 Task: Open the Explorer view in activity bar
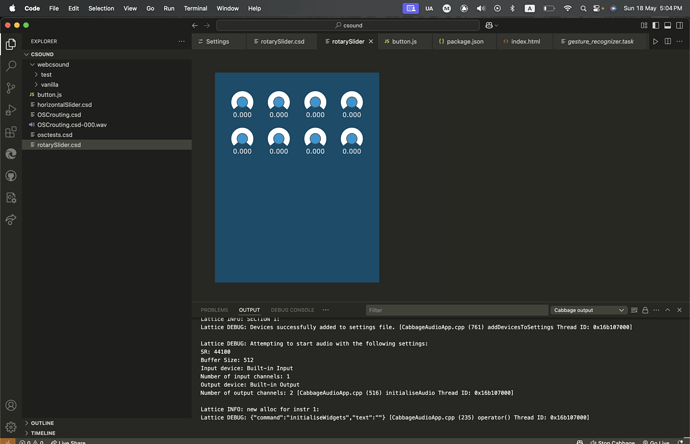point(11,44)
